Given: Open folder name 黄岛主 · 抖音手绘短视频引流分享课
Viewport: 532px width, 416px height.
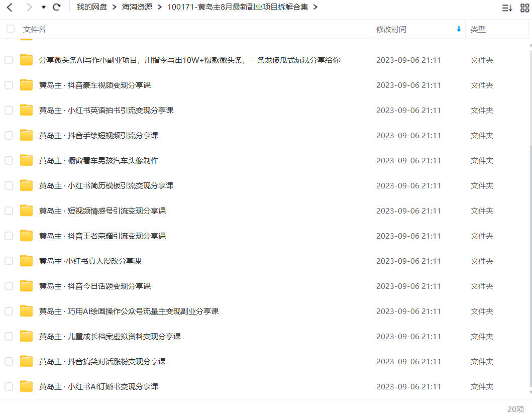Looking at the screenshot, I should pyautogui.click(x=99, y=135).
